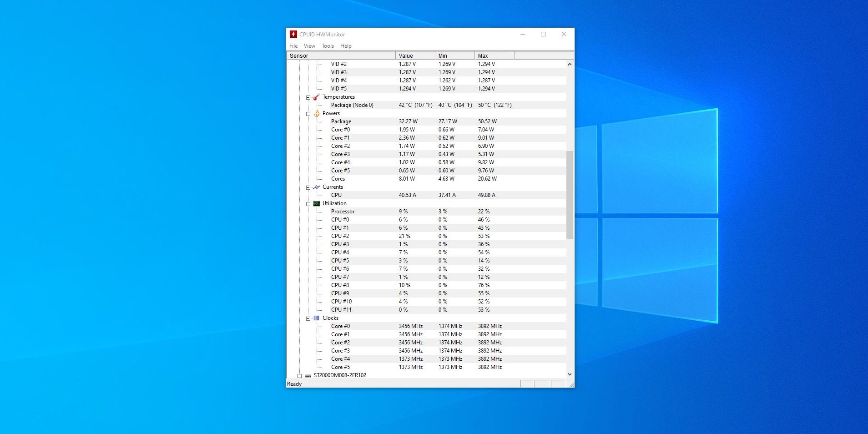This screenshot has width=868, height=434.
Task: Collapse the Powers section
Action: pos(308,114)
